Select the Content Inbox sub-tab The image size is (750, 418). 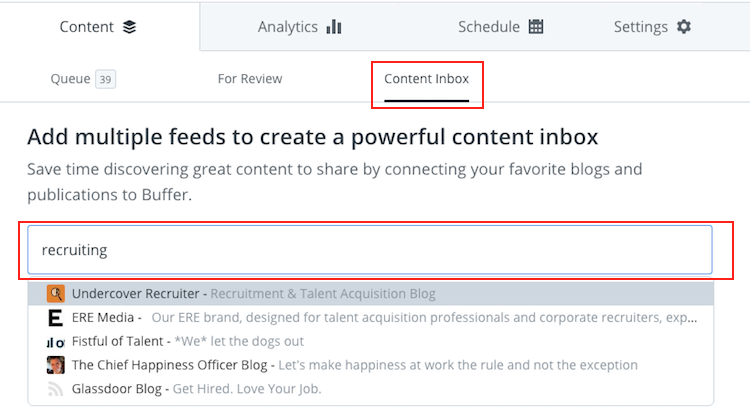(426, 79)
